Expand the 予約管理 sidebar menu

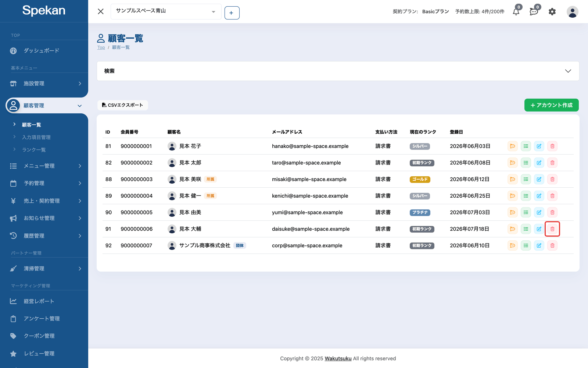(x=44, y=183)
